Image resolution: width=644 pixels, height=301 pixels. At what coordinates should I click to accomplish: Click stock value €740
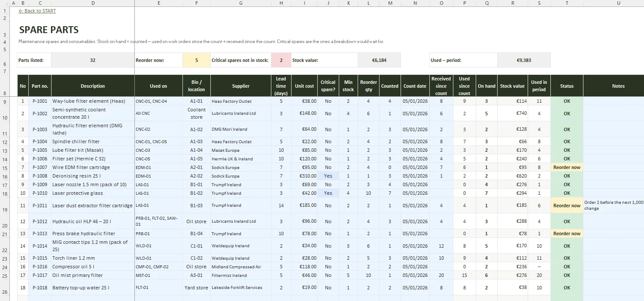click(512, 114)
